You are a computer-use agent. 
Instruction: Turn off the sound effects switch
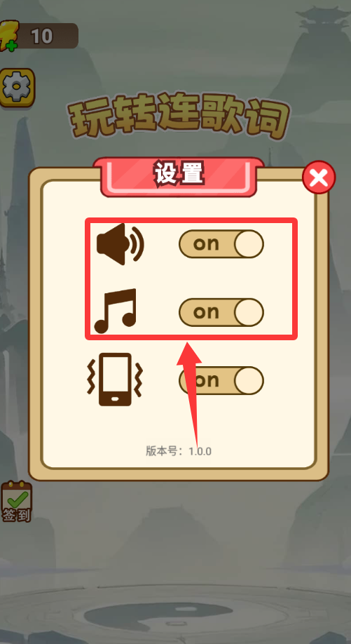[221, 244]
